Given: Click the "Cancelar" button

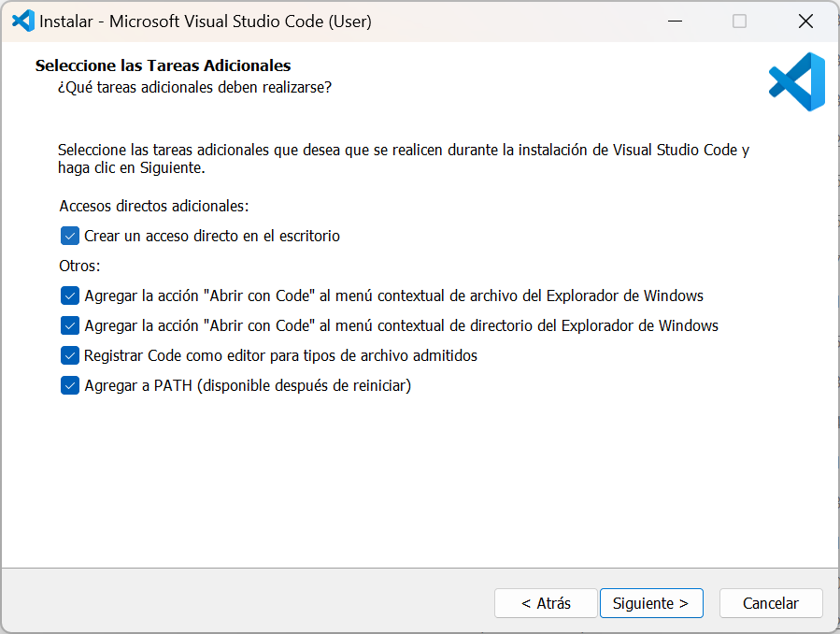Looking at the screenshot, I should [x=771, y=603].
